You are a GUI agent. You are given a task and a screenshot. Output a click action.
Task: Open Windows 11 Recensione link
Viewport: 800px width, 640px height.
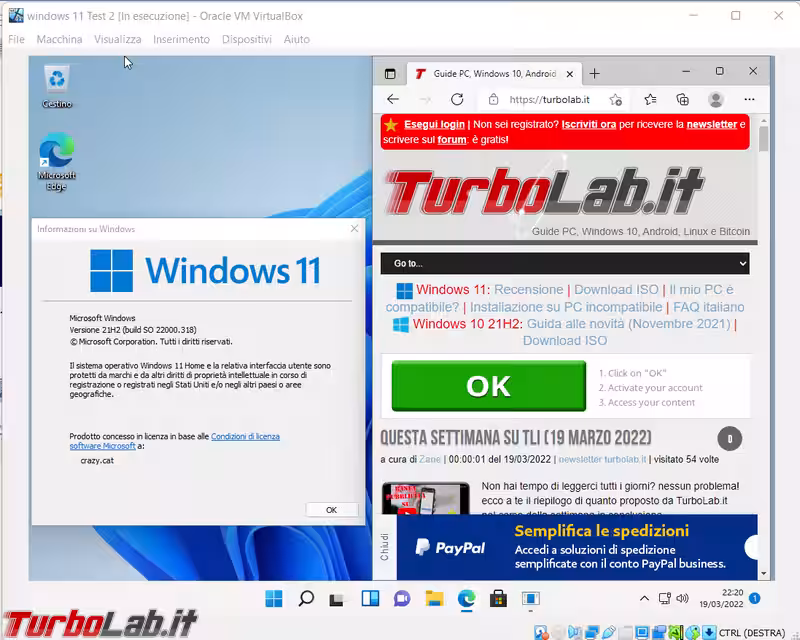click(x=529, y=289)
